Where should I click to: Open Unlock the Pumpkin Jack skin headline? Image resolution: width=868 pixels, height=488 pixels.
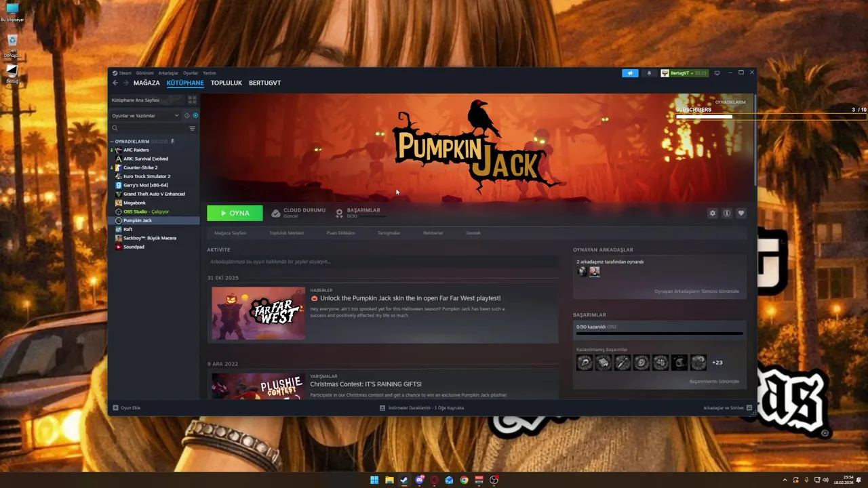[410, 298]
